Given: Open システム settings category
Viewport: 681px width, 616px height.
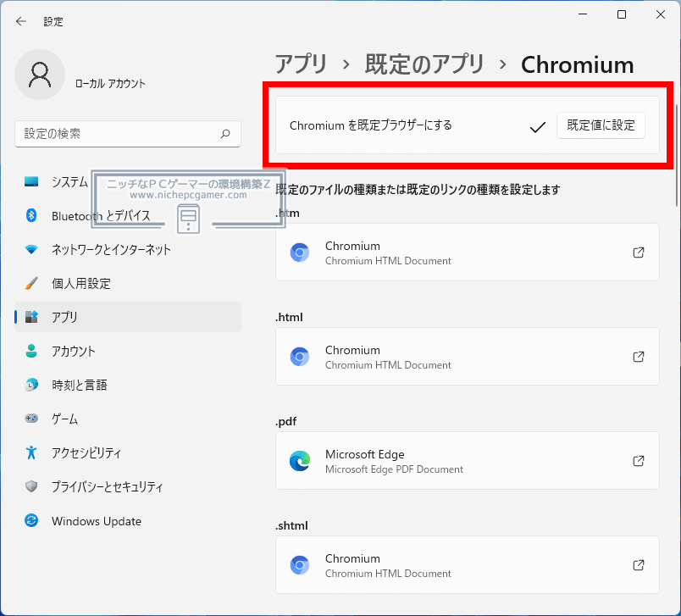Looking at the screenshot, I should (x=128, y=181).
